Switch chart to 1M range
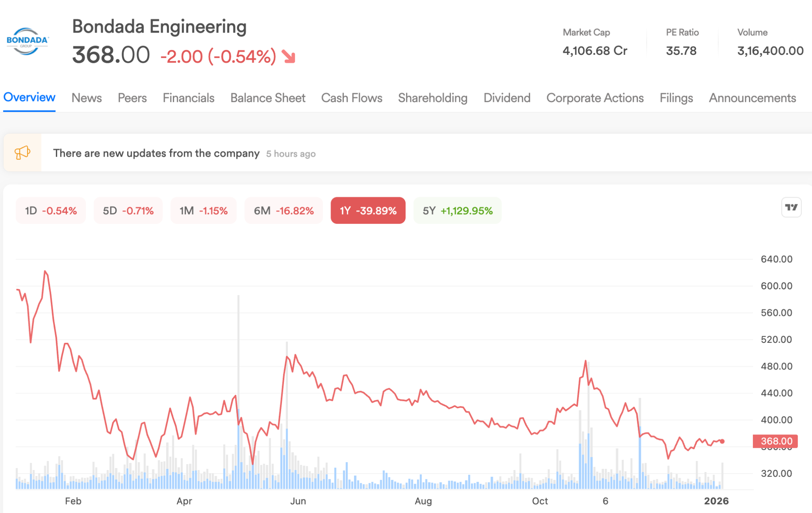 pyautogui.click(x=203, y=211)
